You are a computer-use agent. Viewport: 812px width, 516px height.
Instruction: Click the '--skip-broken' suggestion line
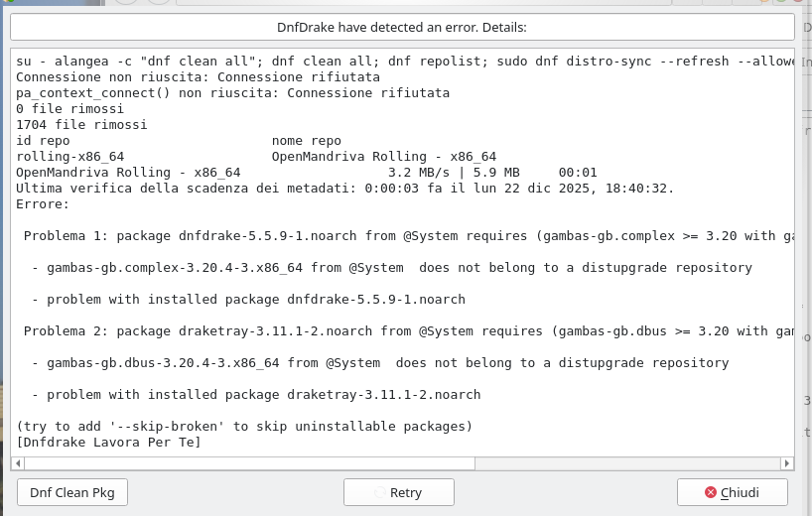pos(244,427)
